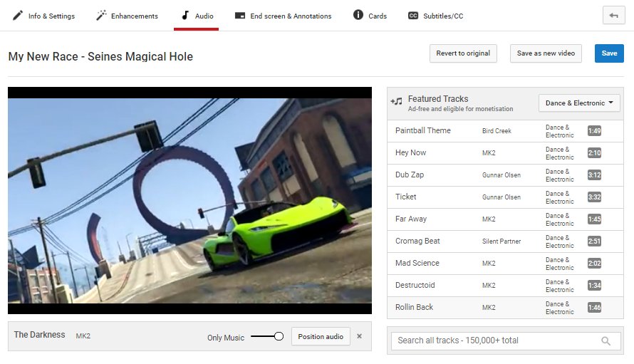Select the Far Away track
This screenshot has width=634, height=364.
pos(505,219)
